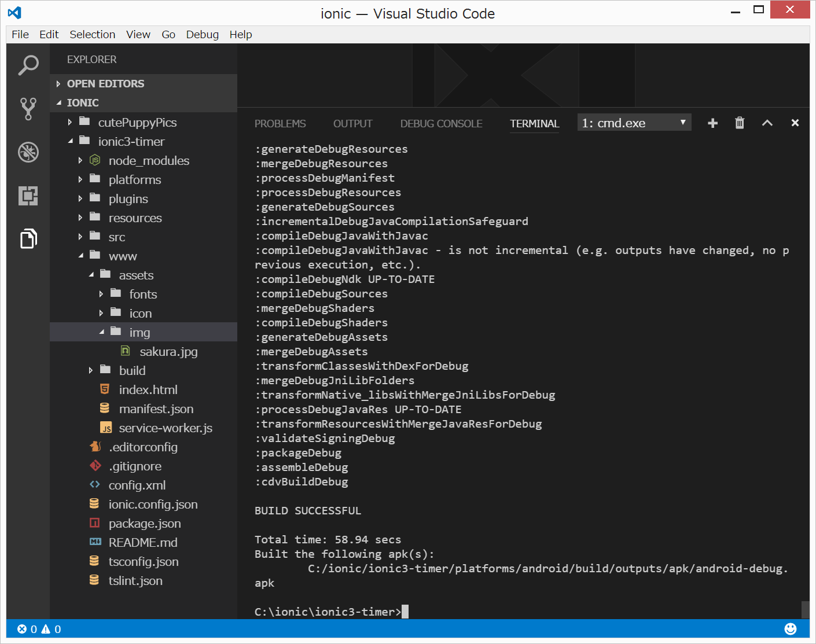
Task: Open the Debug view icon
Action: tap(28, 152)
